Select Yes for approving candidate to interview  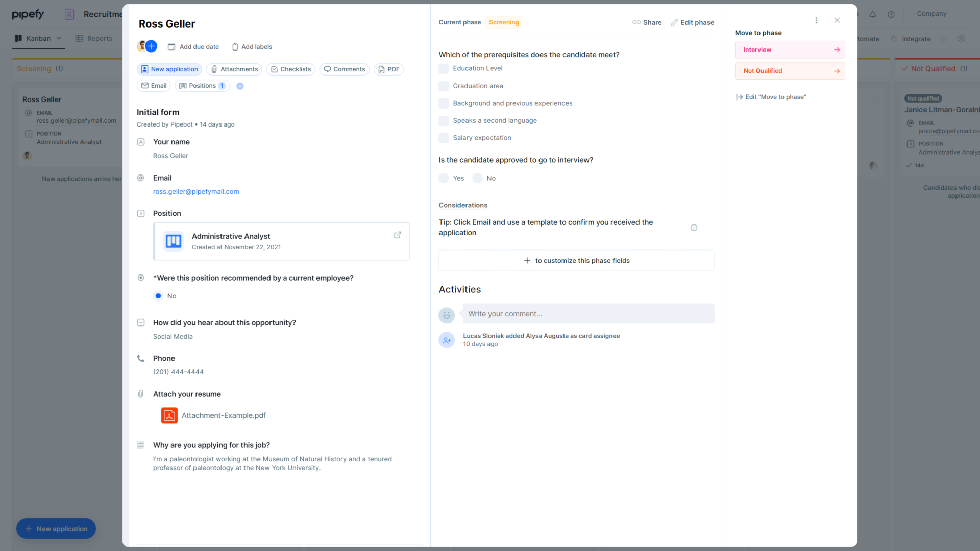(x=444, y=178)
